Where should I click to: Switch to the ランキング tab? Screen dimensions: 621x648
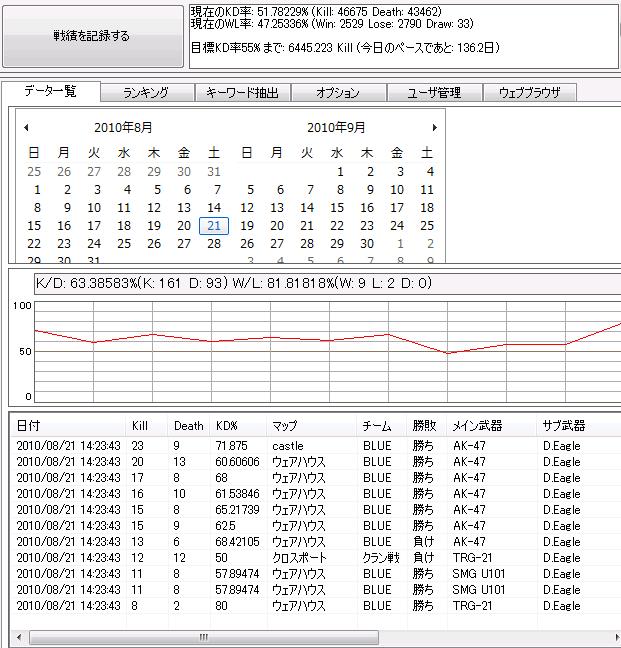147,93
